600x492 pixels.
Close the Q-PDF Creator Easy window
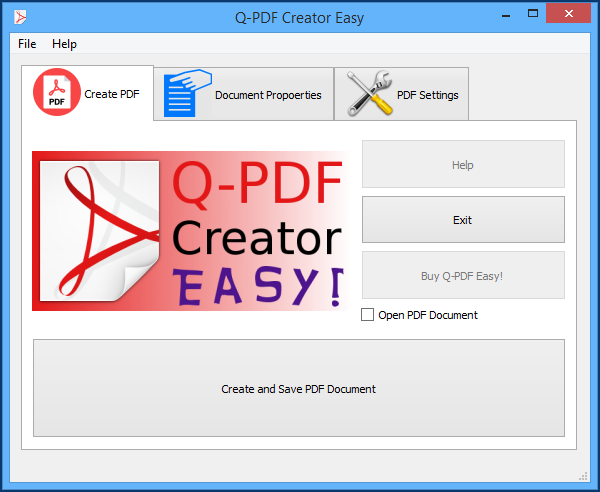[x=568, y=14]
